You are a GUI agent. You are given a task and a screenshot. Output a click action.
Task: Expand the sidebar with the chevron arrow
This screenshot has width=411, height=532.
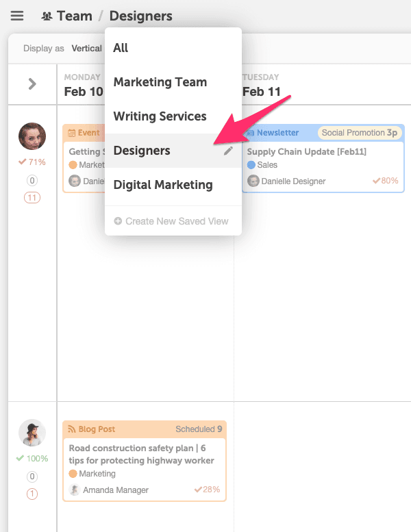coord(32,84)
